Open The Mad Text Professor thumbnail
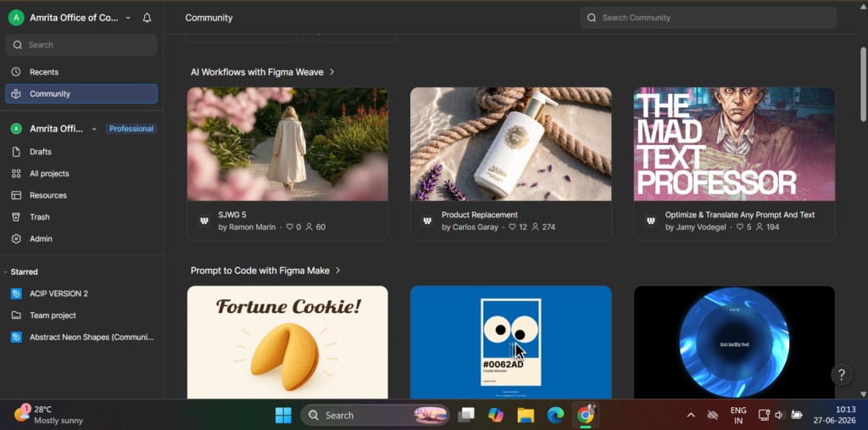The height and width of the screenshot is (430, 868). (x=734, y=144)
